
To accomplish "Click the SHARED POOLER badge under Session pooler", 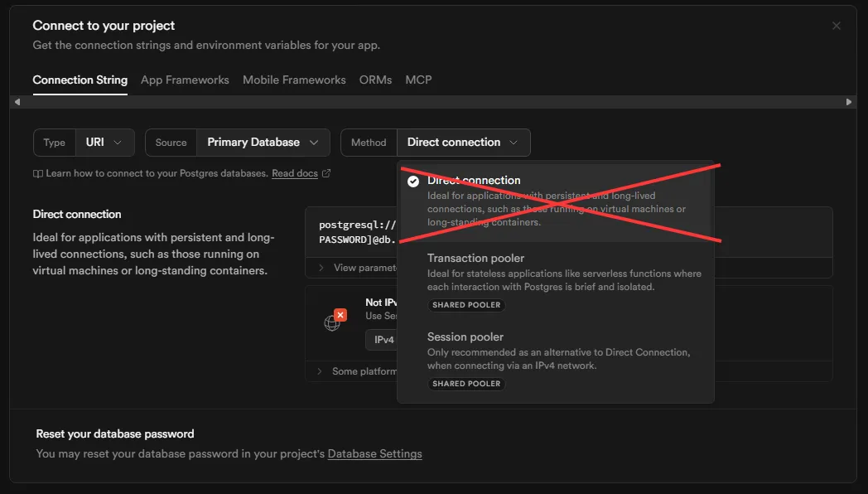I will 466,384.
